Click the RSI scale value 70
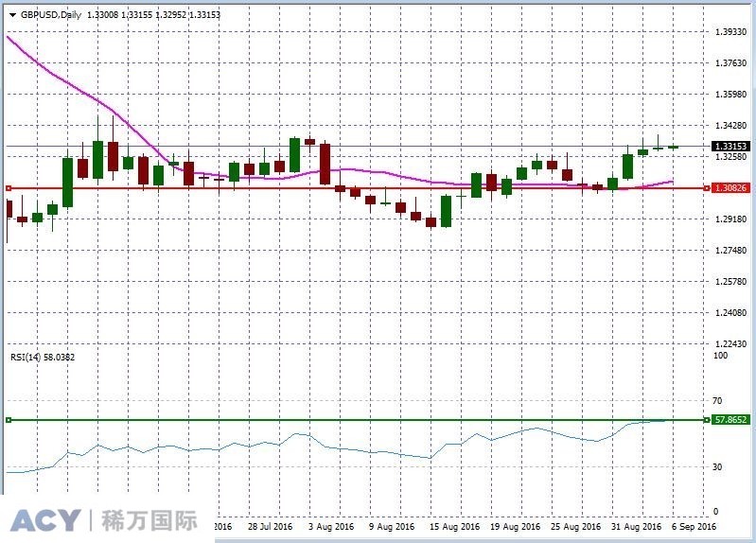Screen dimensions: 756x543 point(717,401)
